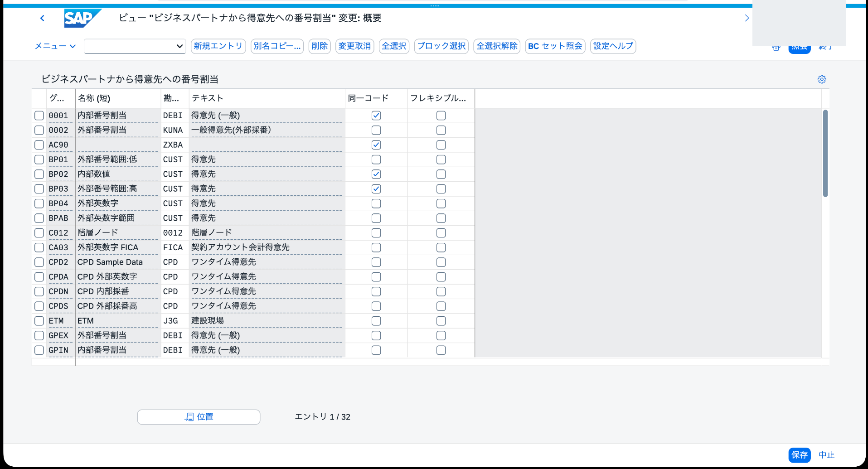Click name field '階層ノード' in row C012

(117, 233)
